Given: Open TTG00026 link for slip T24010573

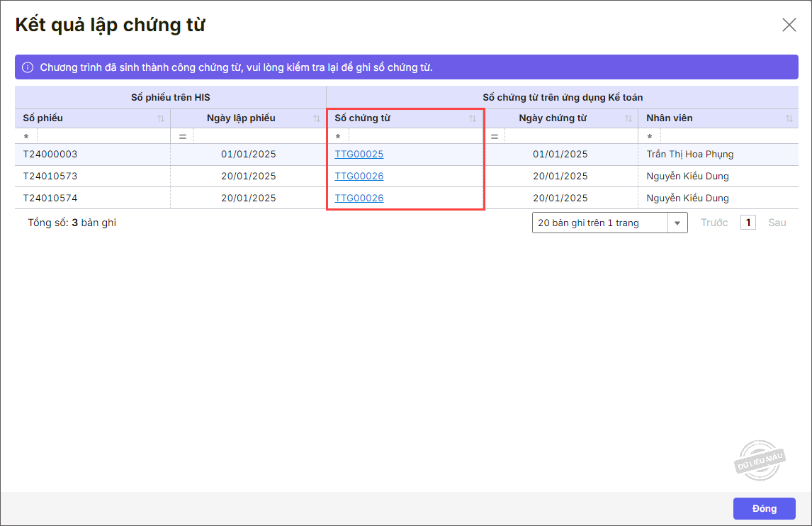Looking at the screenshot, I should pyautogui.click(x=359, y=177).
